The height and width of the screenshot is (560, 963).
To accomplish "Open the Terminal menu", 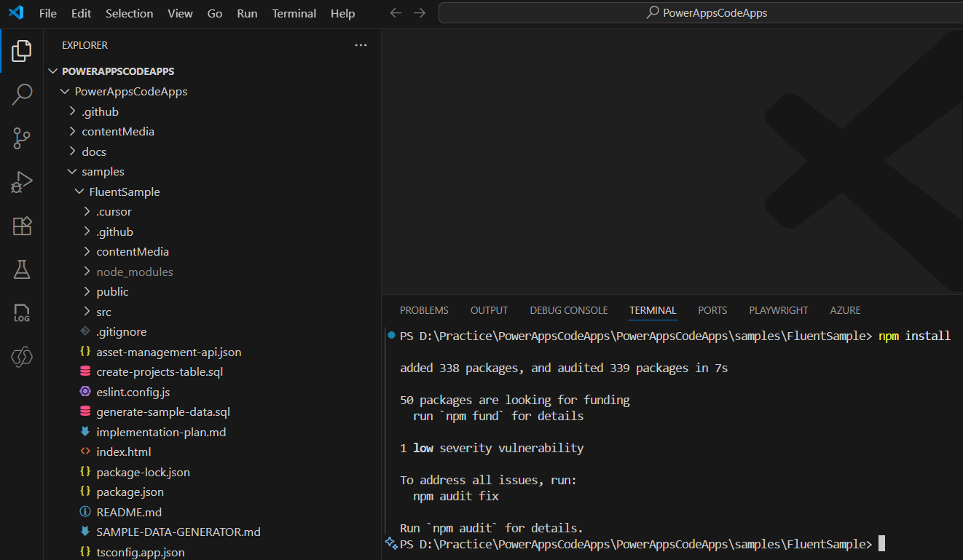I will click(294, 13).
